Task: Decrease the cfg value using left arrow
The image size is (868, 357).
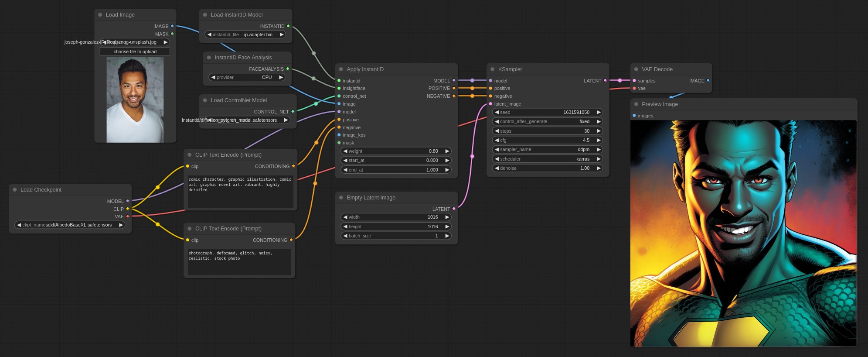Action: click(x=497, y=140)
